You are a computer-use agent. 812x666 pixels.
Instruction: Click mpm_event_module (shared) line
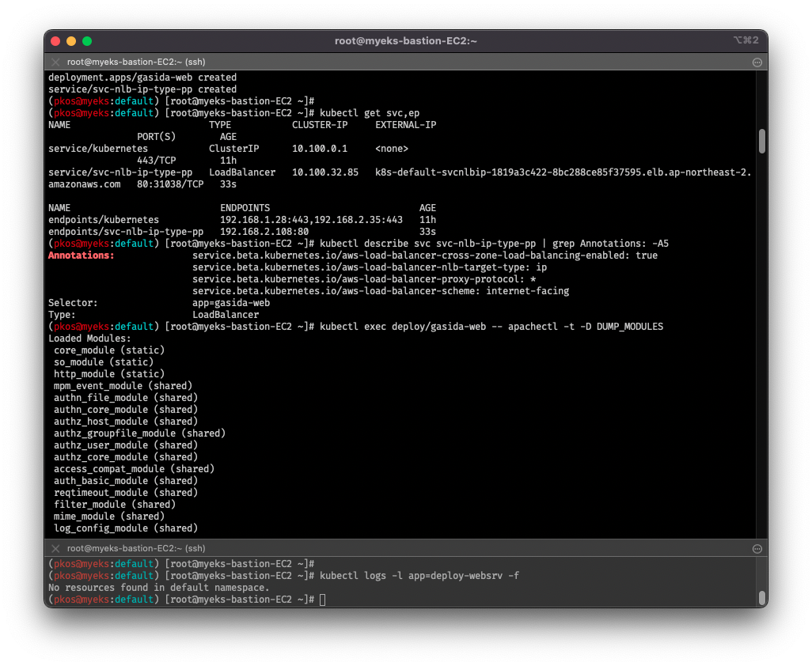tap(123, 386)
